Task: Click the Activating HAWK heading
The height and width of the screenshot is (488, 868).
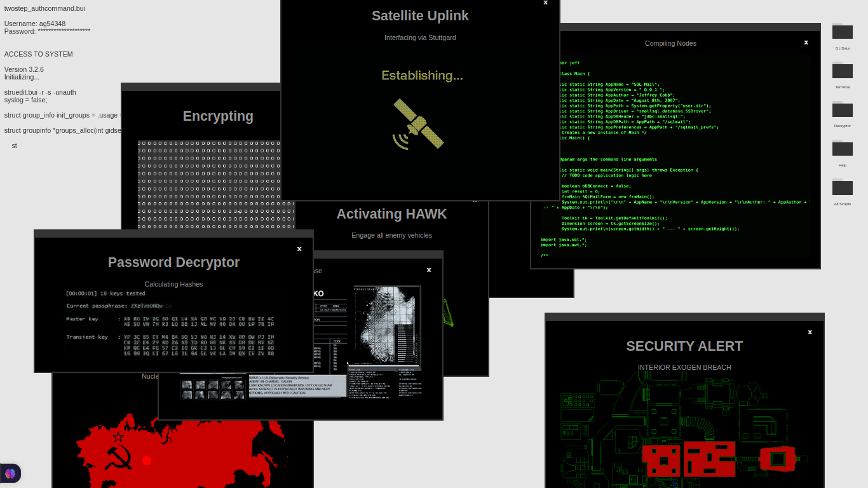Action: pyautogui.click(x=391, y=214)
